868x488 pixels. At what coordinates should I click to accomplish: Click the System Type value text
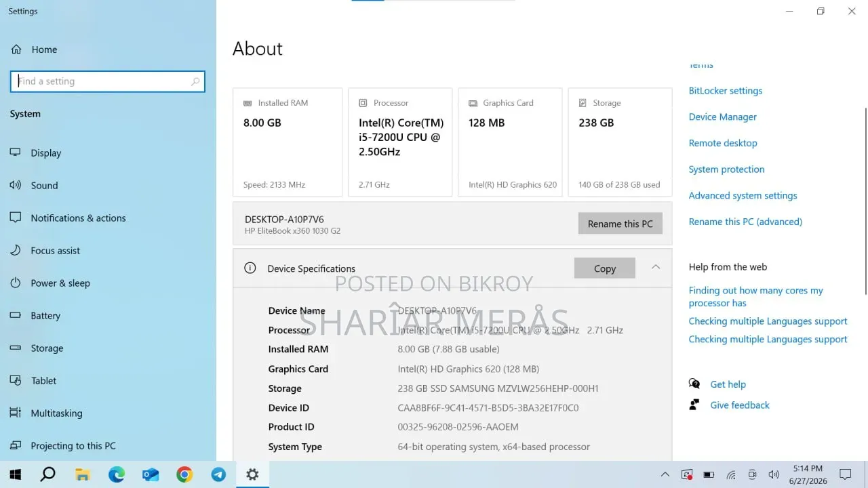click(494, 447)
